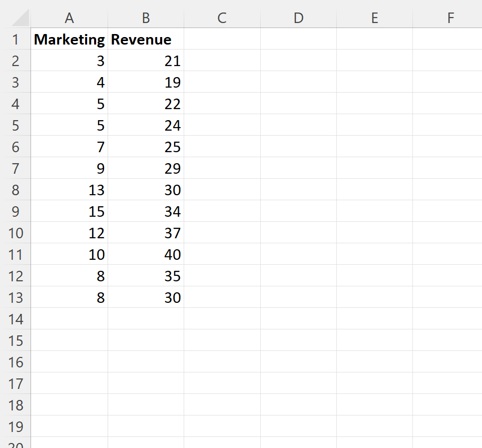Select column header A
Screen dimensions: 482x448
[69, 18]
